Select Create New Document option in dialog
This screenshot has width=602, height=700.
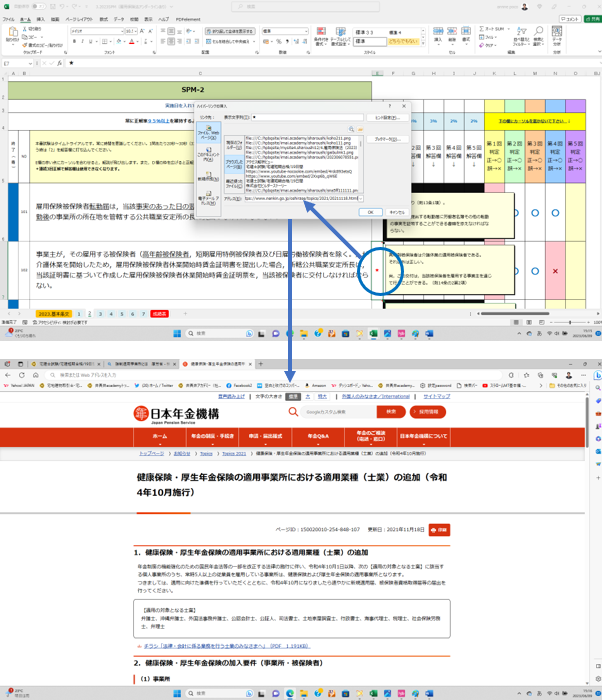tap(209, 176)
